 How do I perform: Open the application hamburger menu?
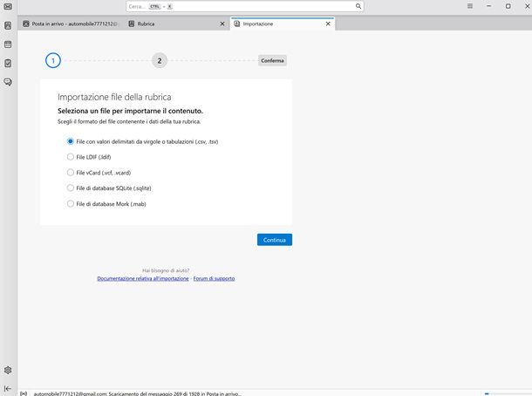click(x=470, y=6)
